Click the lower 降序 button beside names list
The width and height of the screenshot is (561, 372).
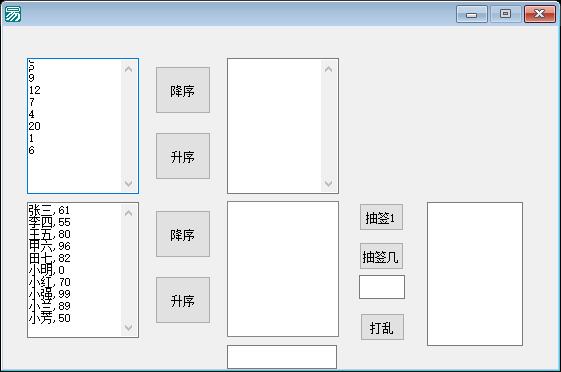[183, 234]
